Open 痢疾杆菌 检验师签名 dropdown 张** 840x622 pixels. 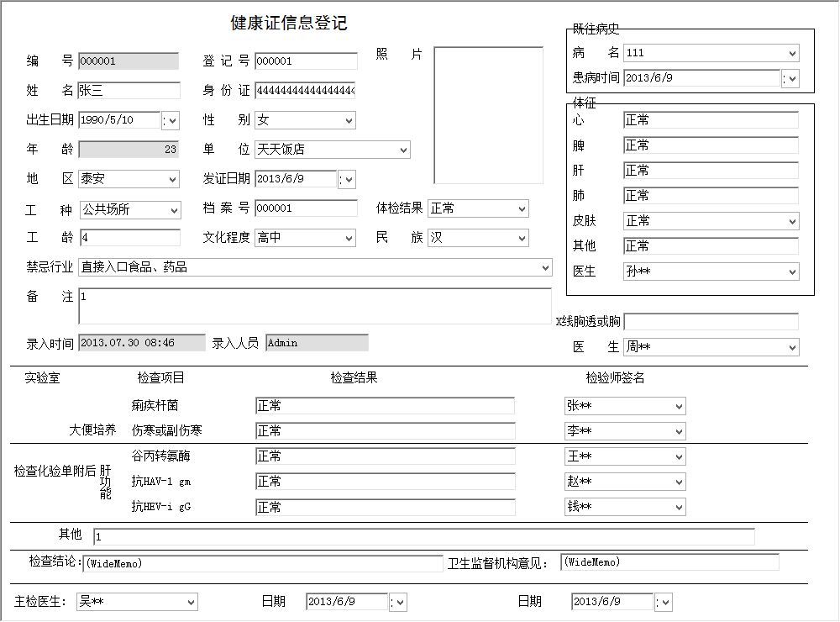679,407
